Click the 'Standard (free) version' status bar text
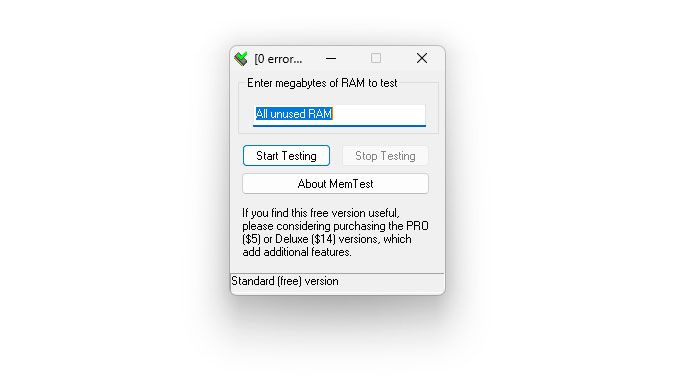Screen dimensions: 677x381 coord(285,281)
